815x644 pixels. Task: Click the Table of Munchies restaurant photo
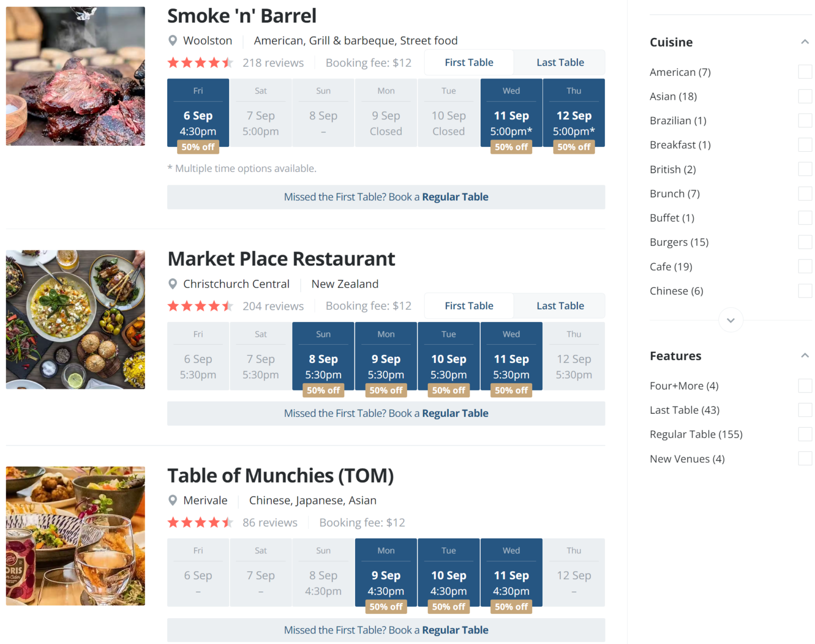(75, 536)
